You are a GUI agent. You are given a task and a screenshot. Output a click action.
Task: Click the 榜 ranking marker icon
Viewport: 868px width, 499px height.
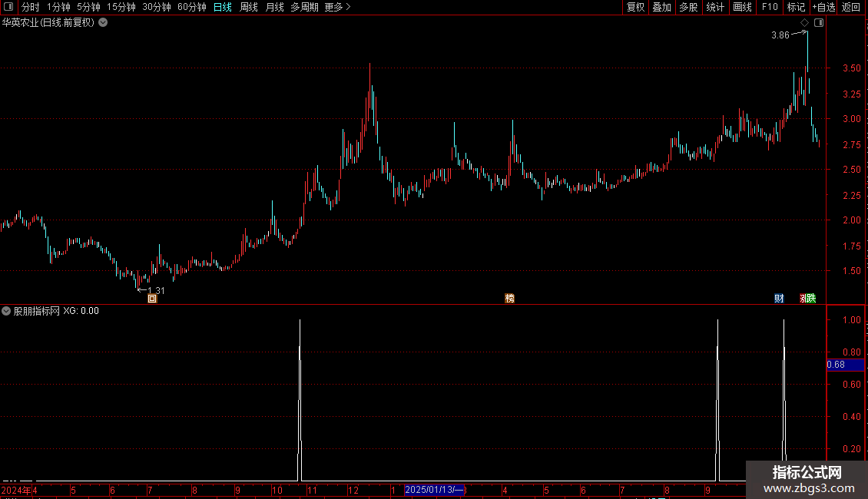pos(510,299)
